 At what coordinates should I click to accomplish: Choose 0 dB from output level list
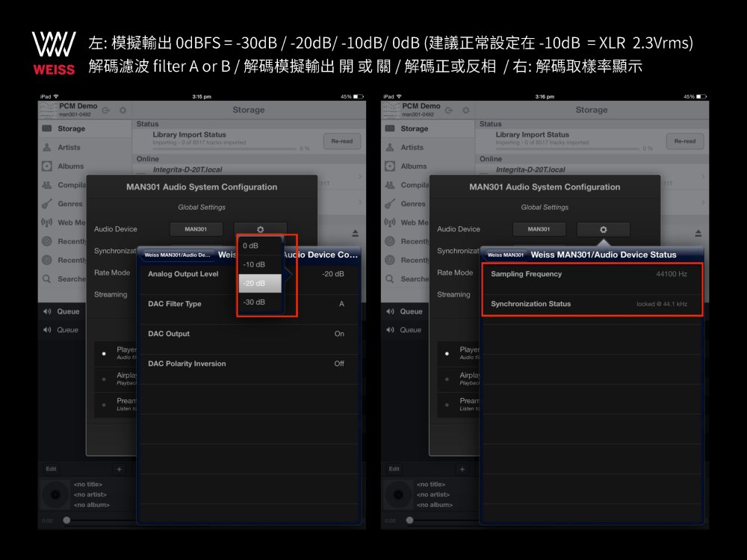(x=260, y=246)
